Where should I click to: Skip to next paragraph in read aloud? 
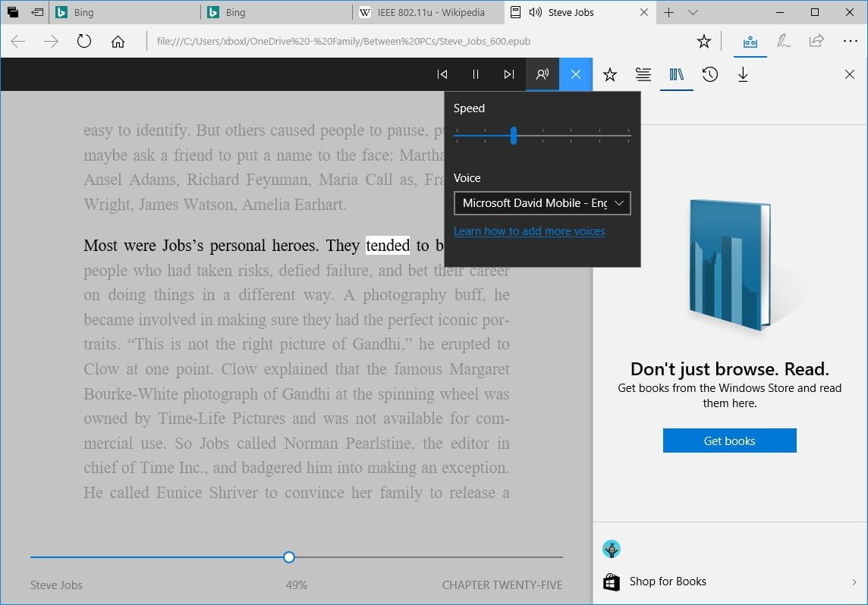(509, 74)
